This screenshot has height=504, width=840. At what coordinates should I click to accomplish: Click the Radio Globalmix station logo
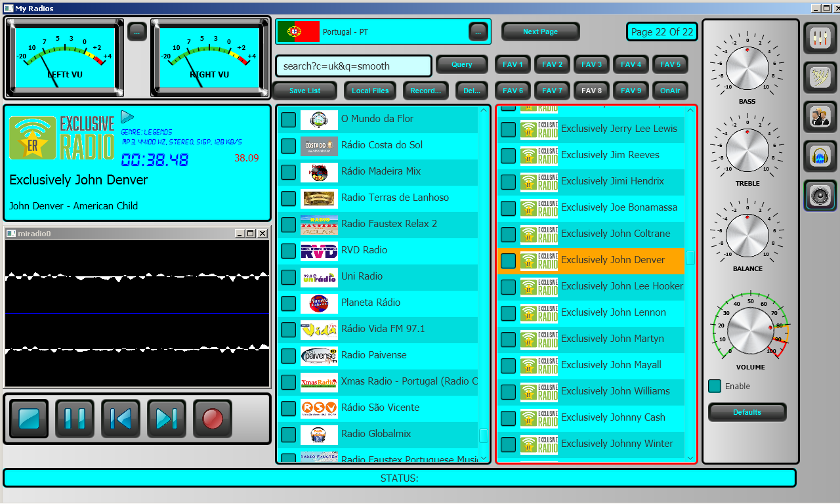pyautogui.click(x=319, y=434)
